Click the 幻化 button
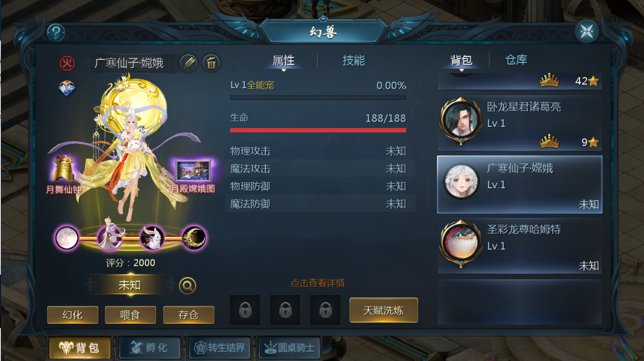 (73, 315)
